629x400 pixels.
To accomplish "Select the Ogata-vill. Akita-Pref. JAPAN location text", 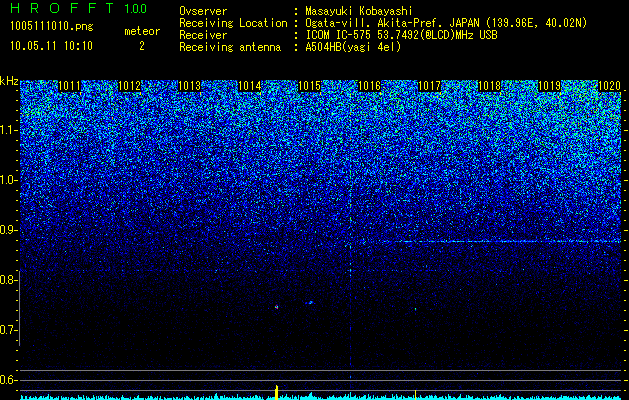I will pos(446,23).
